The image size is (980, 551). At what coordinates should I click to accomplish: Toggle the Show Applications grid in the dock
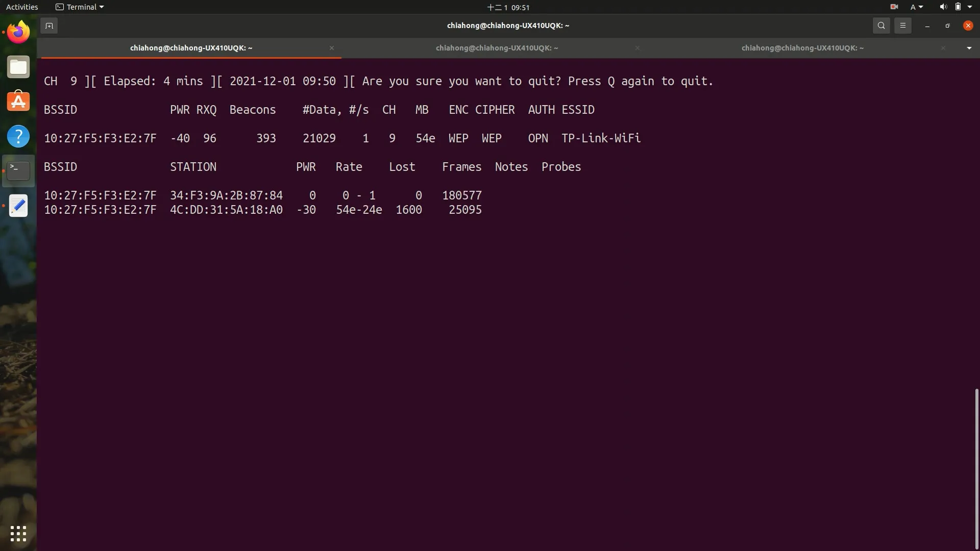18,533
